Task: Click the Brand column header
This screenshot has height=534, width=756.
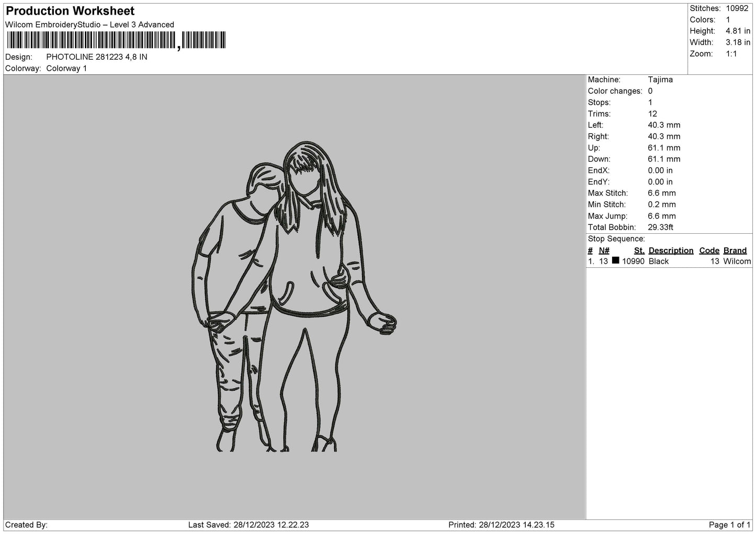Action: (735, 251)
